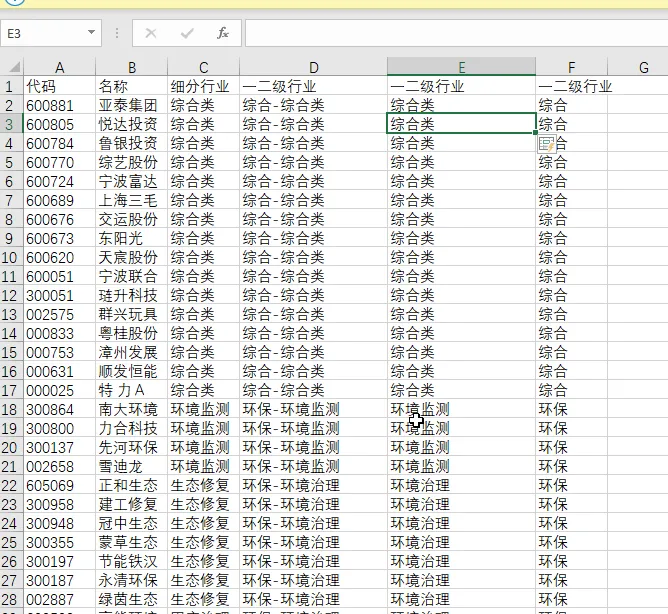This screenshot has height=614, width=668.
Task: Click the cell 南大环境
Action: point(132,409)
